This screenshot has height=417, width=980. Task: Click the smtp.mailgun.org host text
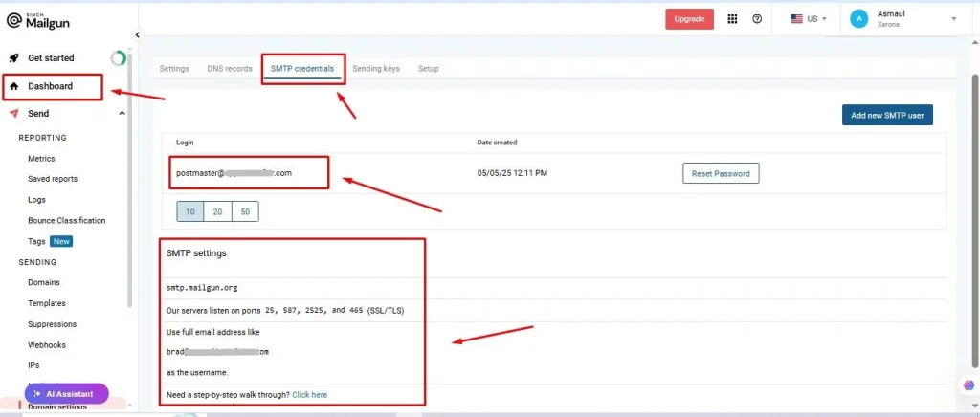(202, 289)
